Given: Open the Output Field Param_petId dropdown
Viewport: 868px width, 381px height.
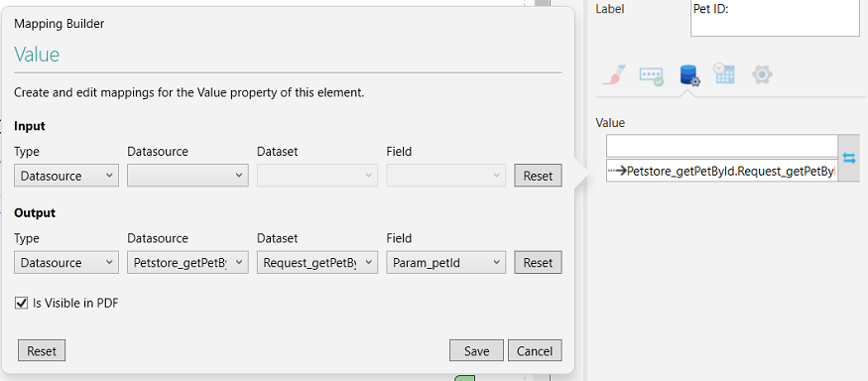Looking at the screenshot, I should coord(445,263).
